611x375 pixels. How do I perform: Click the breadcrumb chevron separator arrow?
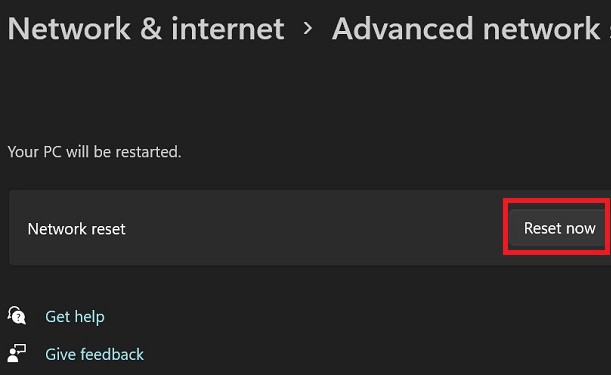[x=308, y=28]
